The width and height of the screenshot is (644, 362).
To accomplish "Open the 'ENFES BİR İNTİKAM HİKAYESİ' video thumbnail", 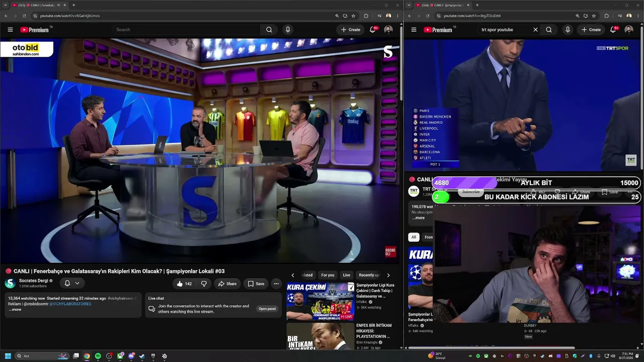I will tap(320, 336).
